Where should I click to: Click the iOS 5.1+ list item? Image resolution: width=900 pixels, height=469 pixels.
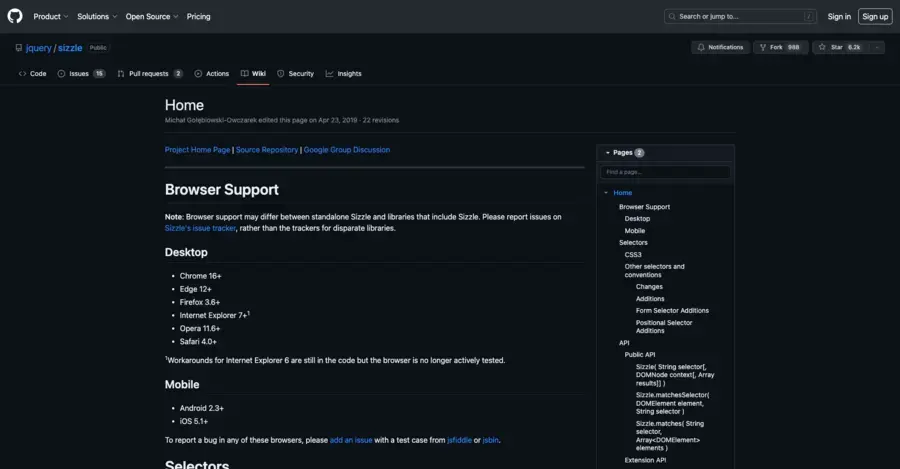click(x=194, y=421)
